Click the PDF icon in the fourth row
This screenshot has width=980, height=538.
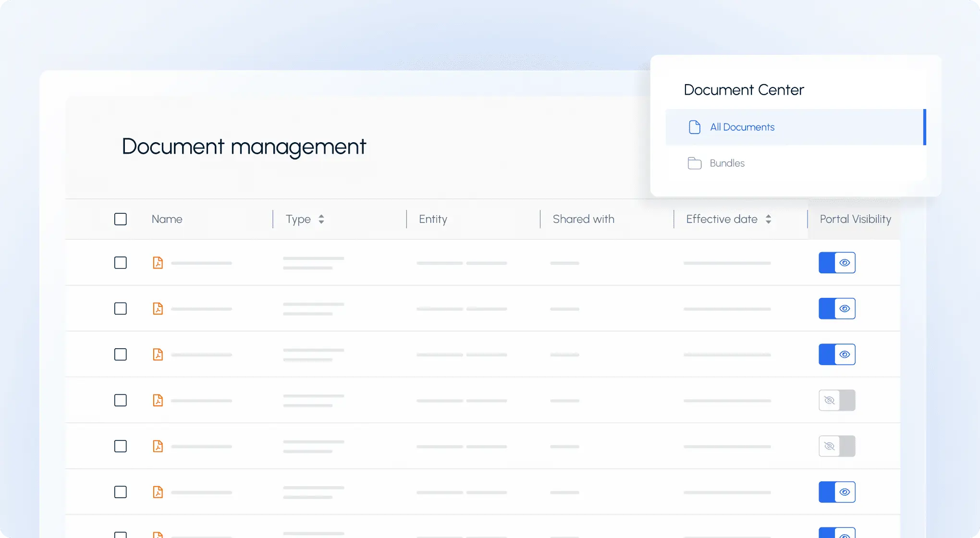click(x=158, y=400)
